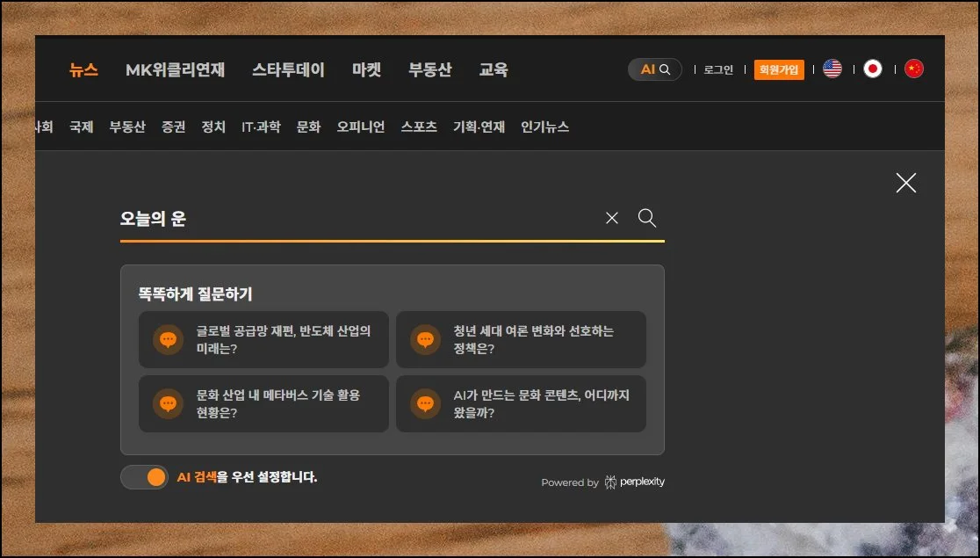Close the search overlay panel

coord(905,183)
